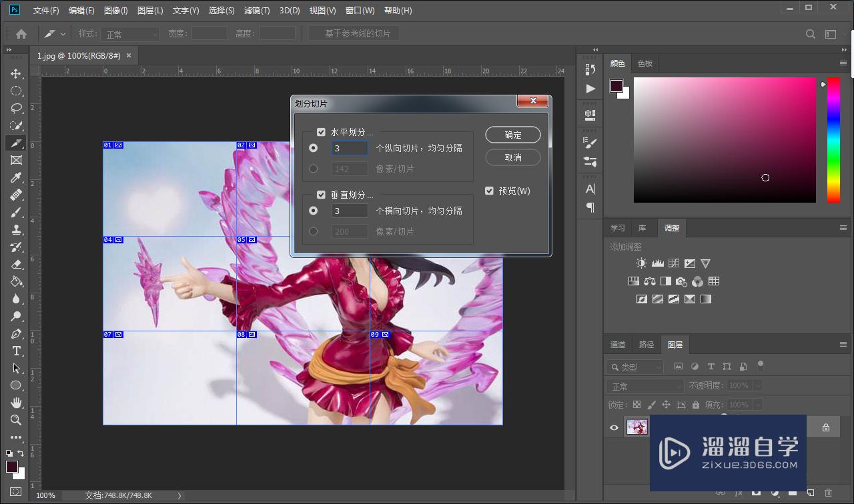Toggle layer filtering on/off switch
Image resolution: width=854 pixels, height=504 pixels.
pos(761,365)
